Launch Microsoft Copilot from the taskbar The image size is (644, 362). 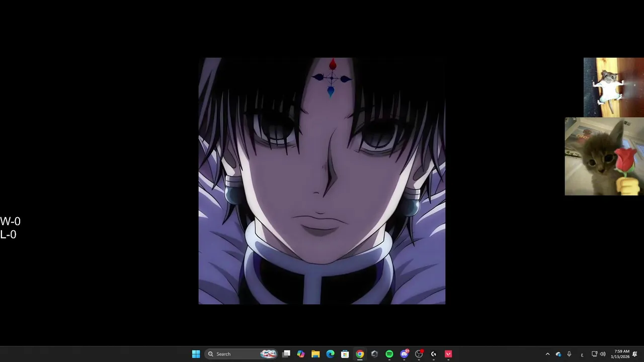coord(301,354)
